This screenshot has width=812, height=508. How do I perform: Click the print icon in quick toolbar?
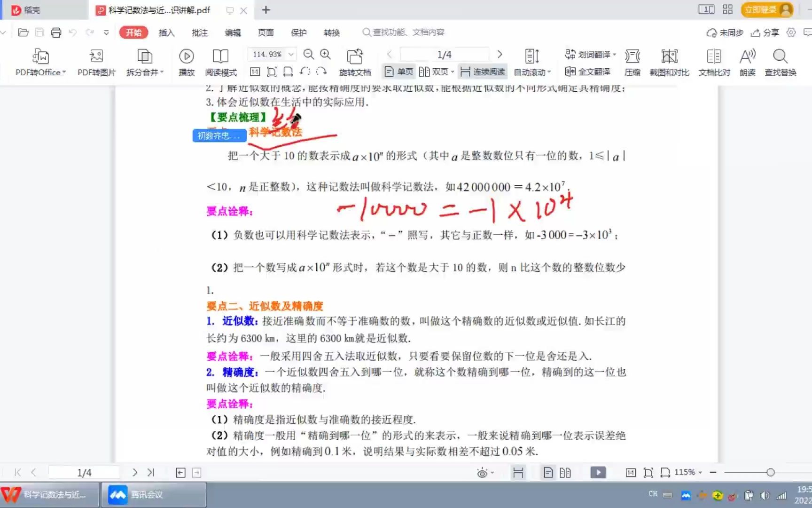point(56,32)
